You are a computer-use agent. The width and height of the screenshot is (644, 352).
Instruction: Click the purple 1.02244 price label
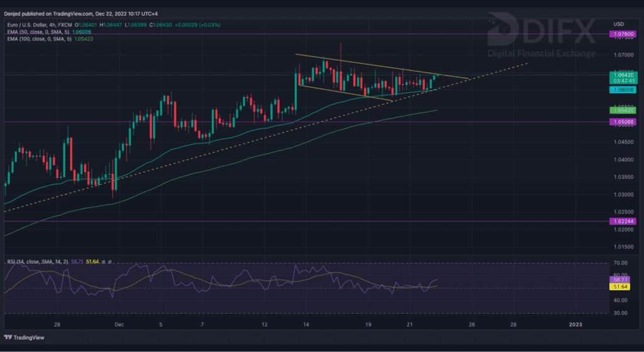tap(621, 221)
